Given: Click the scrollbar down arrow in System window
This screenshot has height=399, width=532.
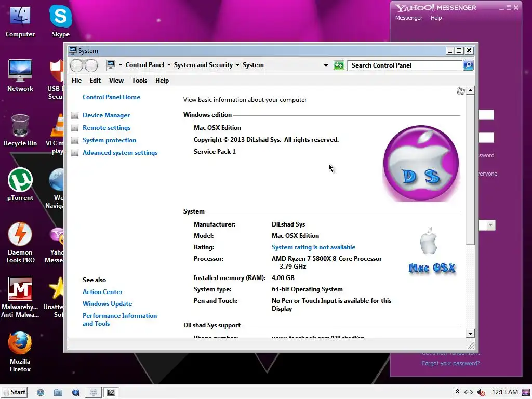Looking at the screenshot, I should (x=470, y=333).
